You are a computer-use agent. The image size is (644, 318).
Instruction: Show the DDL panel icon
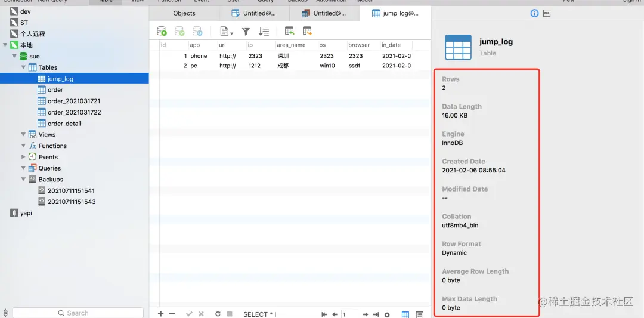tap(547, 13)
